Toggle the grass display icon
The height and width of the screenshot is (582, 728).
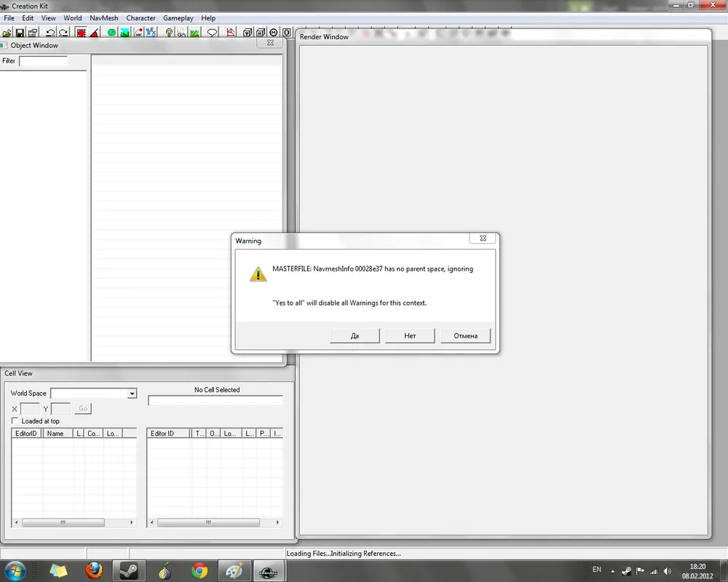[x=196, y=33]
